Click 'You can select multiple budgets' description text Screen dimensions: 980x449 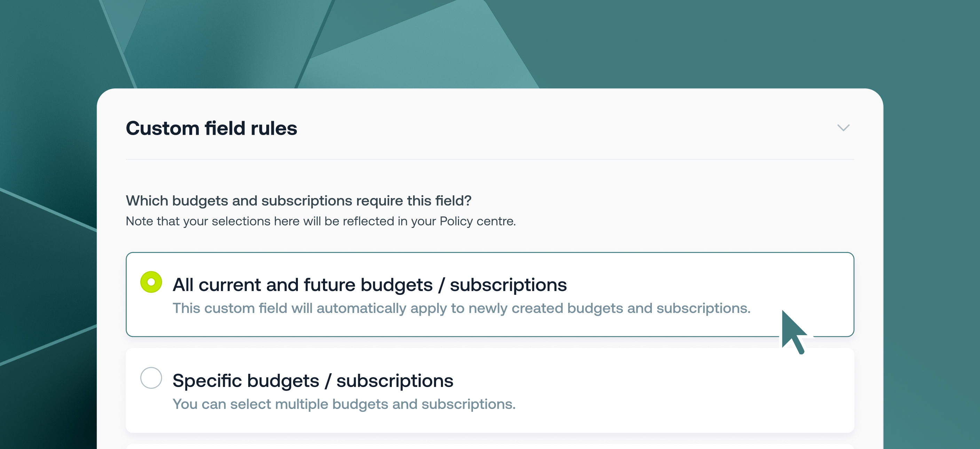[x=343, y=404]
